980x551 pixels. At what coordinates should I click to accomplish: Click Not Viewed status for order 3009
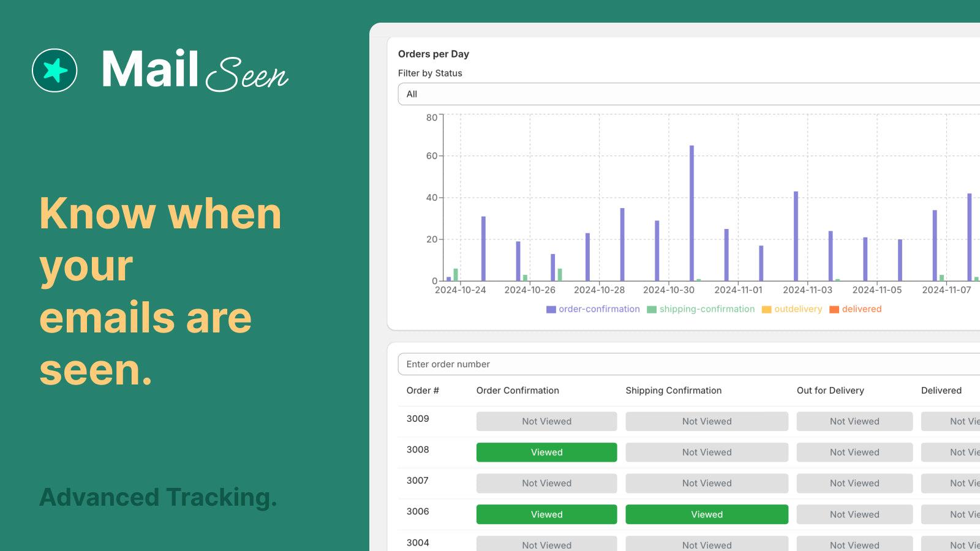546,421
